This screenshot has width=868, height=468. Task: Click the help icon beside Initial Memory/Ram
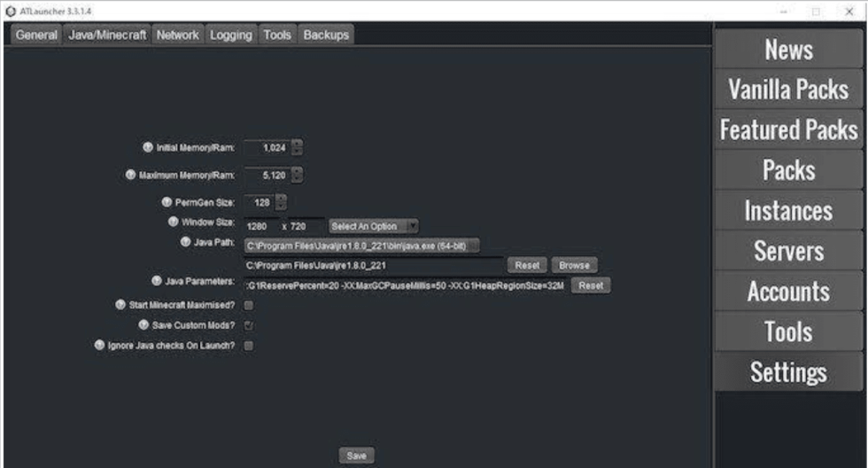pyautogui.click(x=148, y=148)
